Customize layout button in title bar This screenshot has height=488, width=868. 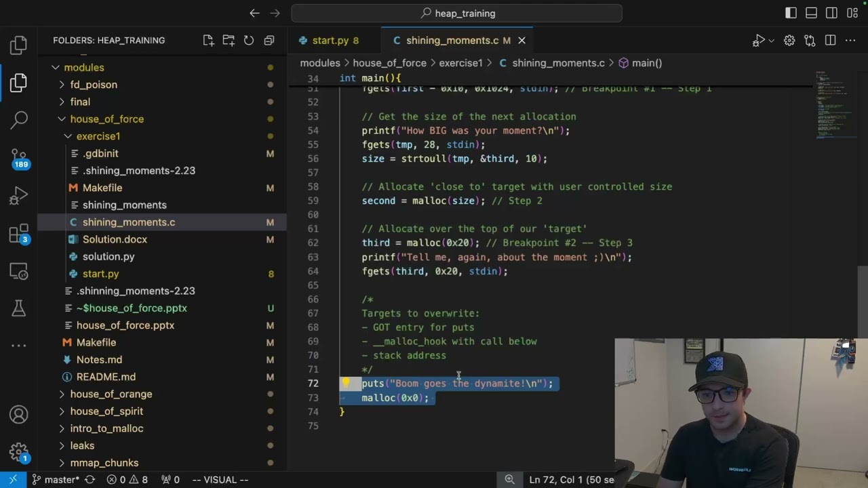[x=852, y=13]
